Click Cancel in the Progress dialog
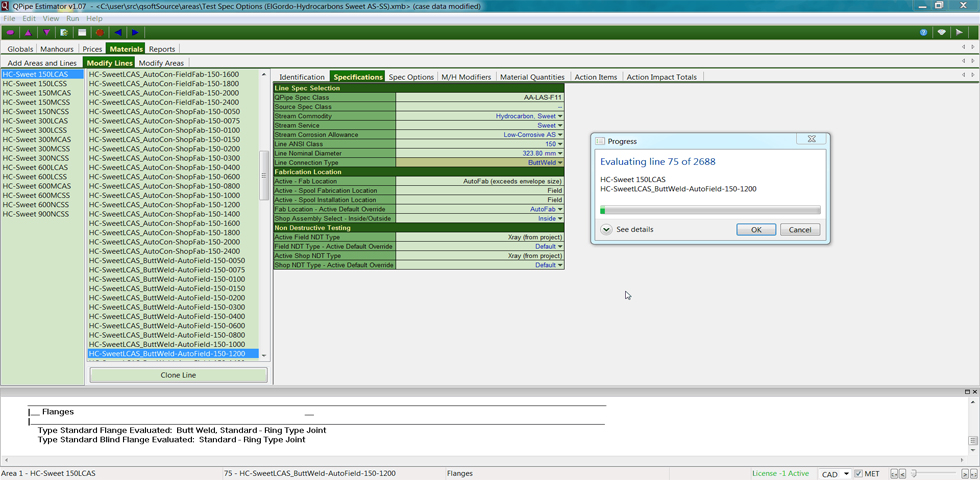Image resolution: width=980 pixels, height=480 pixels. [x=800, y=229]
